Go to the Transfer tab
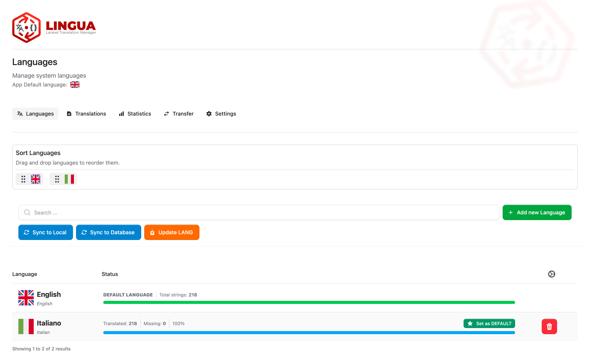 [x=179, y=114]
